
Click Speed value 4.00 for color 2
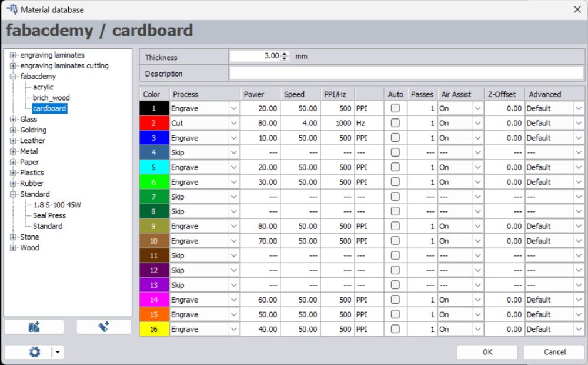pos(300,123)
